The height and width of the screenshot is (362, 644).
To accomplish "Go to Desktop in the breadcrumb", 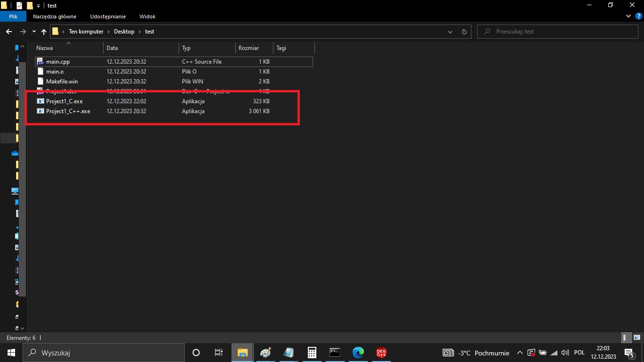I will pyautogui.click(x=124, y=32).
